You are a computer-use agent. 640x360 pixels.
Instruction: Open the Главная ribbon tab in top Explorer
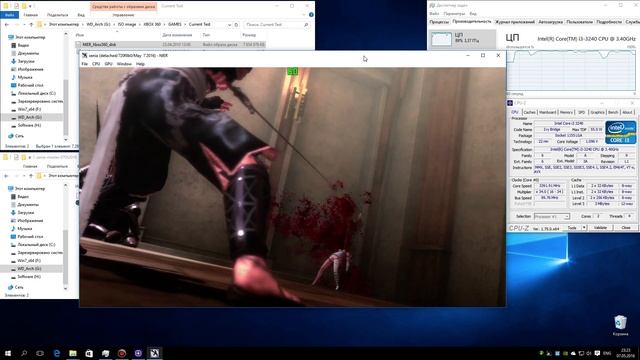31,15
